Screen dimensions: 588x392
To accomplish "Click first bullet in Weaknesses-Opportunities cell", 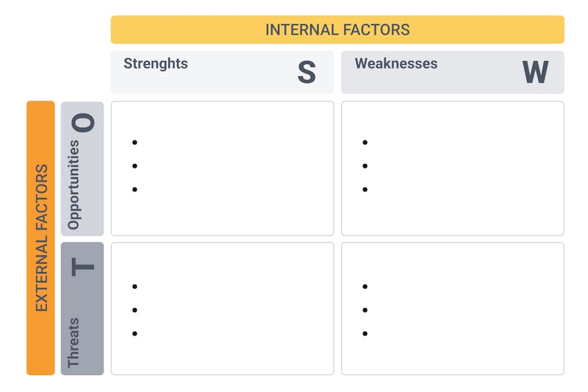I will (x=365, y=143).
